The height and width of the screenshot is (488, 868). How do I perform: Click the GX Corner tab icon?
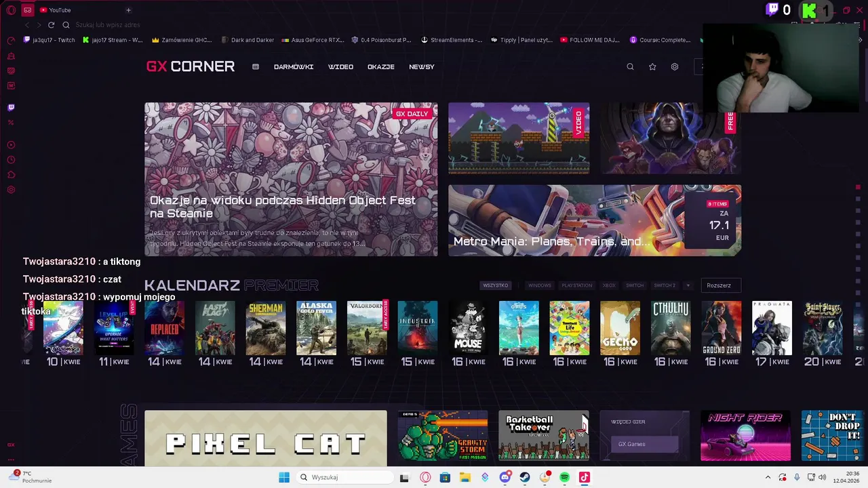pos(27,10)
